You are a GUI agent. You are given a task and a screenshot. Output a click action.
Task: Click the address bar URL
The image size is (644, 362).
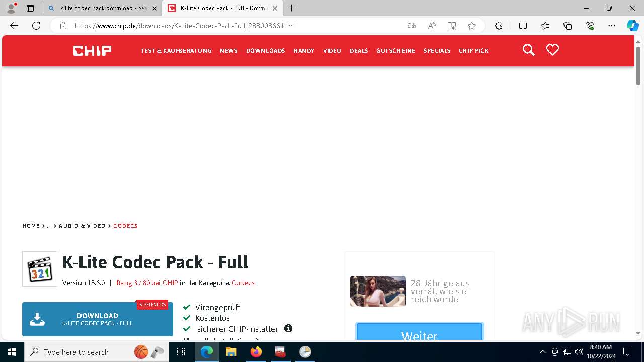point(185,26)
